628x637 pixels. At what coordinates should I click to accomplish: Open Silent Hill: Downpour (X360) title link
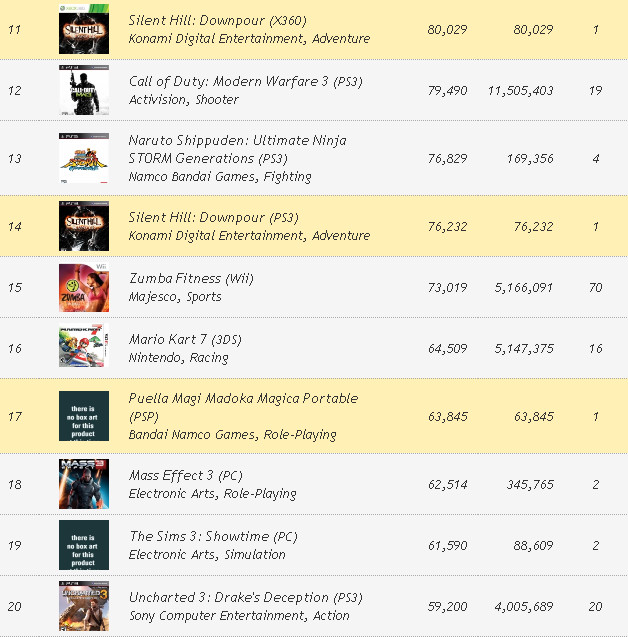point(218,20)
